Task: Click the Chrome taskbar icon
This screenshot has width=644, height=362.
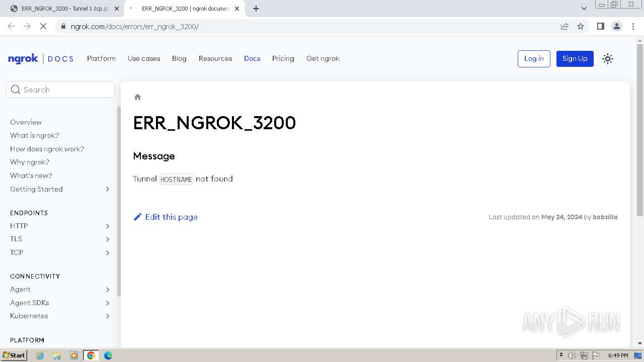Action: pos(91,355)
